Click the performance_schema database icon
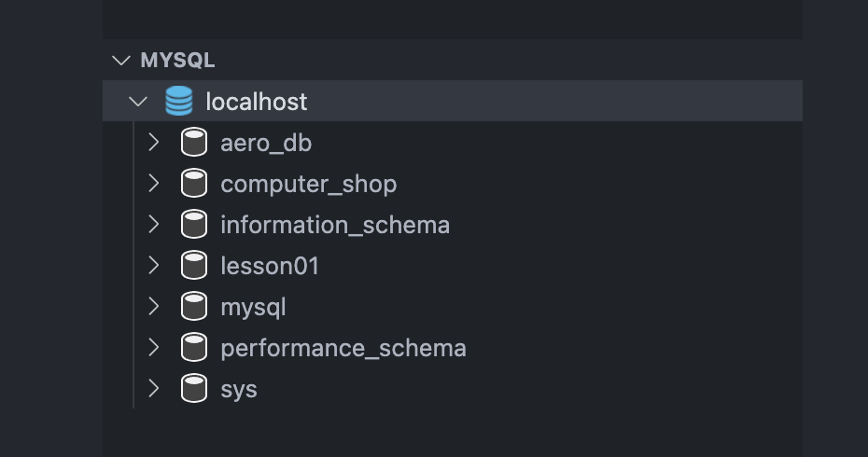 pyautogui.click(x=193, y=348)
